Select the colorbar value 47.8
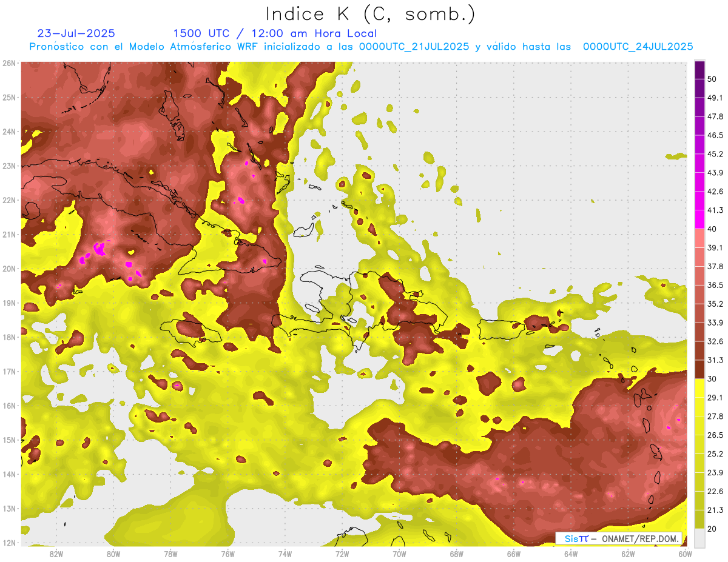This screenshot has height=562, width=728. tap(715, 116)
